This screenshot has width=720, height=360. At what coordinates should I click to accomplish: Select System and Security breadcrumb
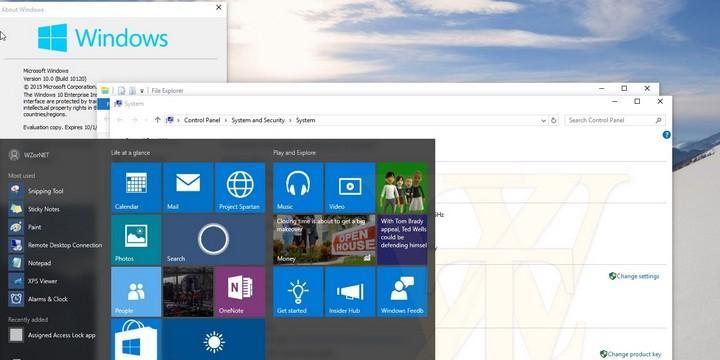[258, 120]
